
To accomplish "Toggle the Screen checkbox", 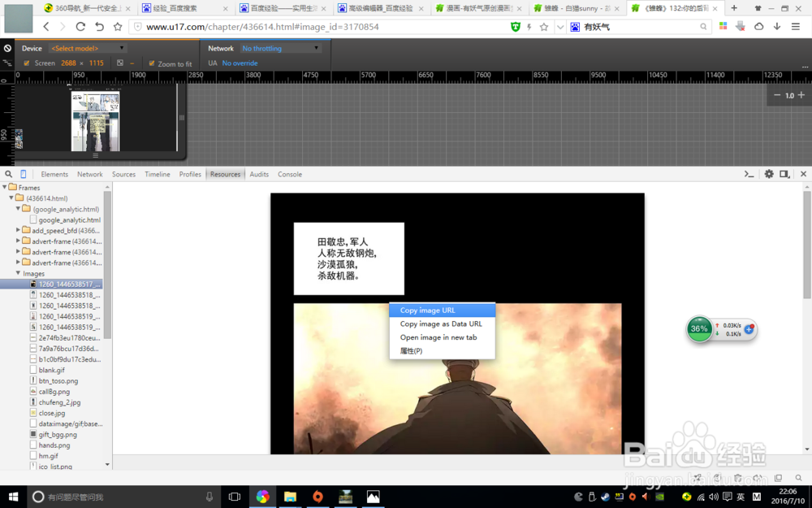I will click(x=27, y=63).
